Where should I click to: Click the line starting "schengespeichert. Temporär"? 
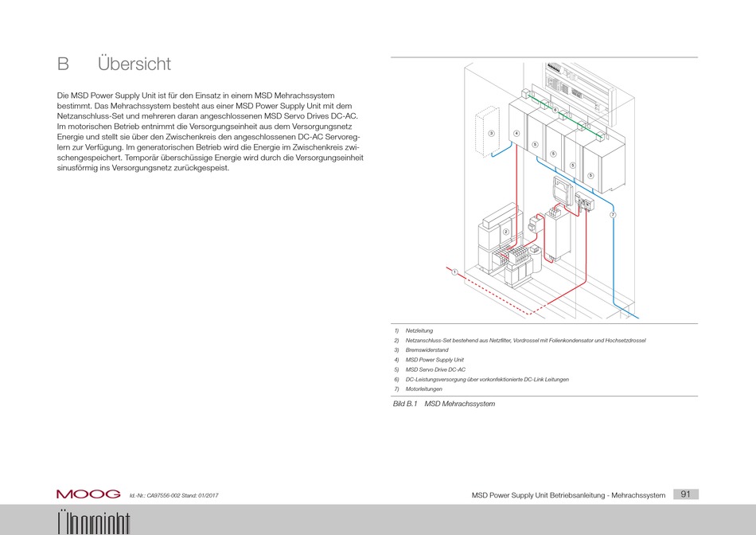210,158
